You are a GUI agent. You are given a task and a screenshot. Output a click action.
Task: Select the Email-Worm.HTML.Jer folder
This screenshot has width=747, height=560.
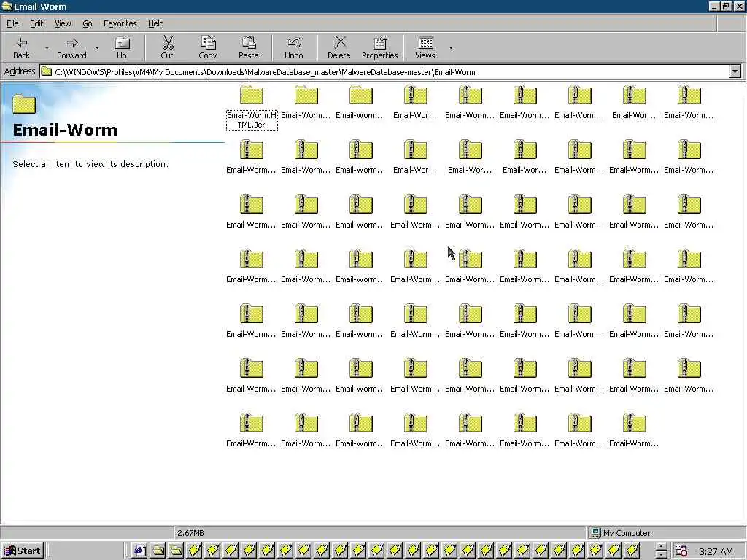click(252, 107)
